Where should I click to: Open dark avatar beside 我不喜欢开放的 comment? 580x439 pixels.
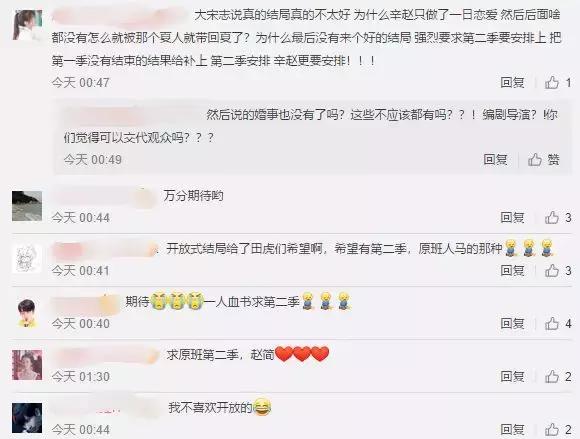27,418
